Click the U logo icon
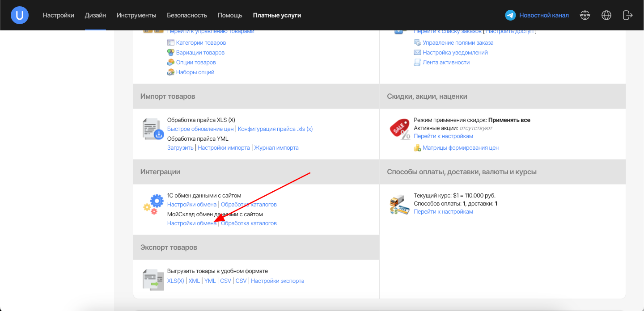This screenshot has width=644, height=311. [20, 15]
